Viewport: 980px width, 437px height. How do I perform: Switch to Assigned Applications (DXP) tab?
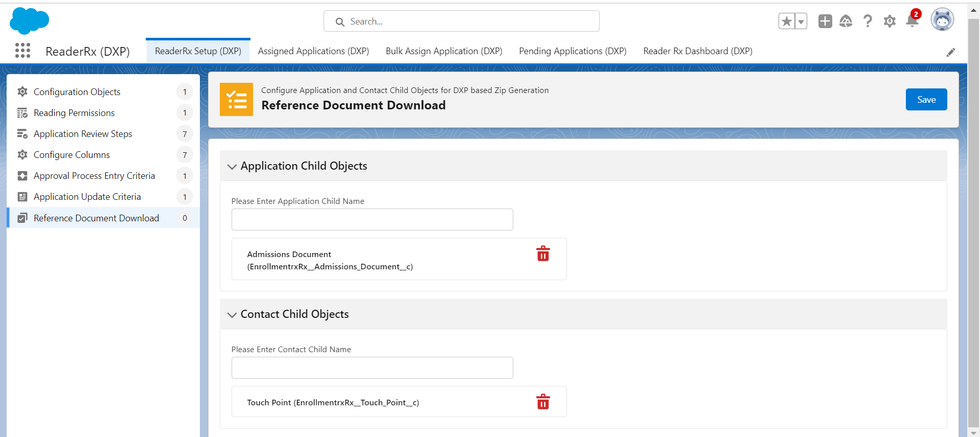313,51
